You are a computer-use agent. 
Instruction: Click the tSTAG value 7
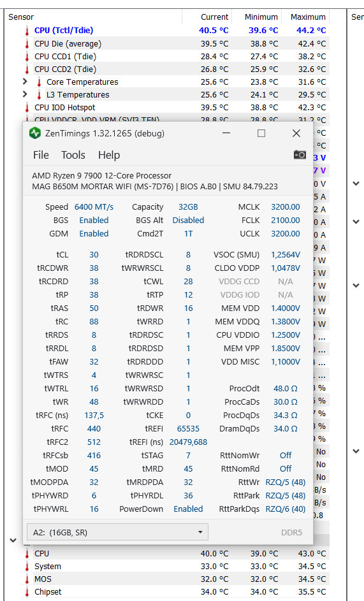click(x=188, y=455)
